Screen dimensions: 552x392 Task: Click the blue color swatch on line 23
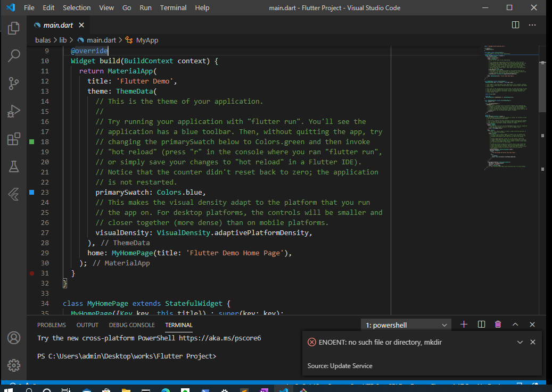click(32, 192)
